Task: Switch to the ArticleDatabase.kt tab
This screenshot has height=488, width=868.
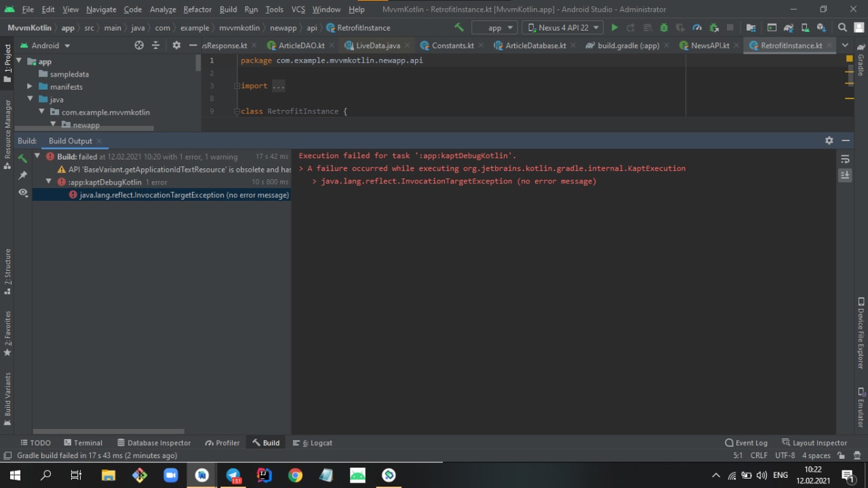Action: click(535, 45)
